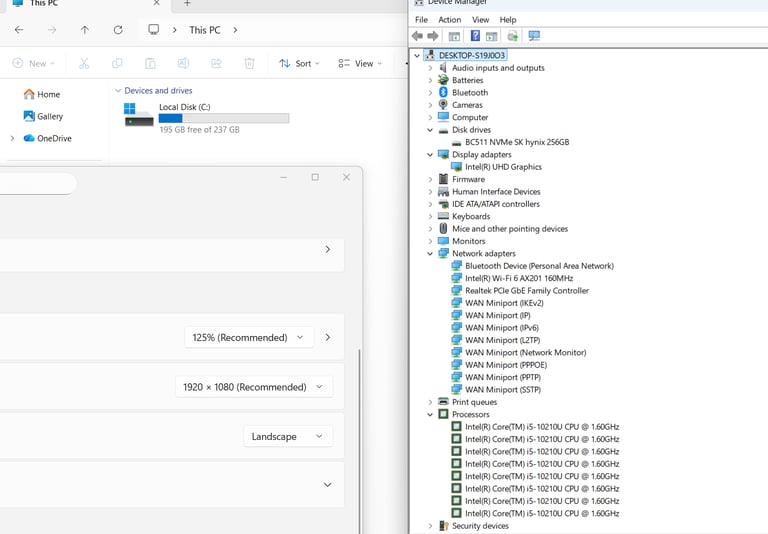This screenshot has height=534, width=768.
Task: Expand Audio inputs and outputs category
Action: point(430,68)
